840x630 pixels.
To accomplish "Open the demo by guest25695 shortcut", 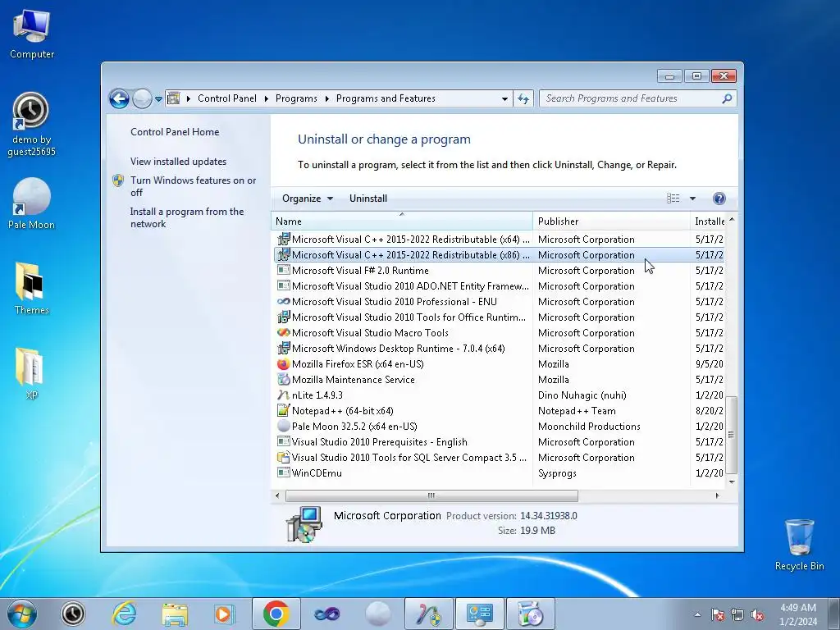I will 31,125.
